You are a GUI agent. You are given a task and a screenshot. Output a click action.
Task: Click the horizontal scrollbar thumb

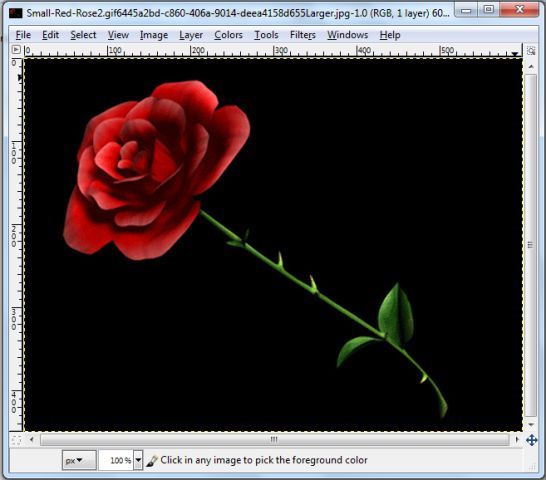tap(275, 440)
